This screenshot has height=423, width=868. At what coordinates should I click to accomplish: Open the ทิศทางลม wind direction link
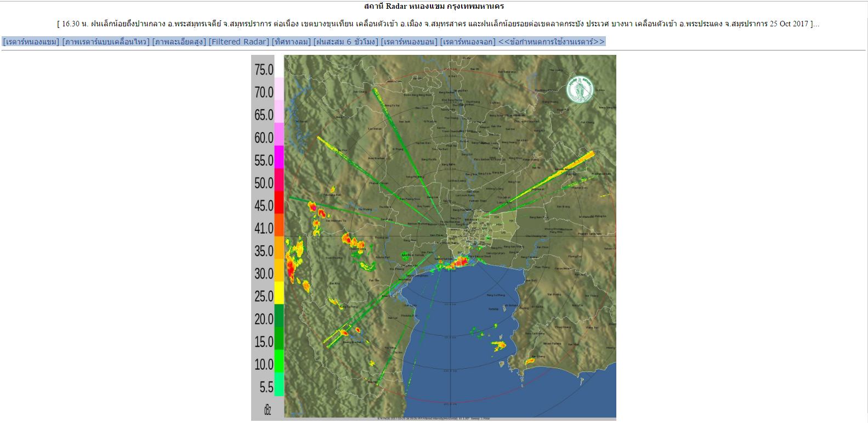pos(292,42)
